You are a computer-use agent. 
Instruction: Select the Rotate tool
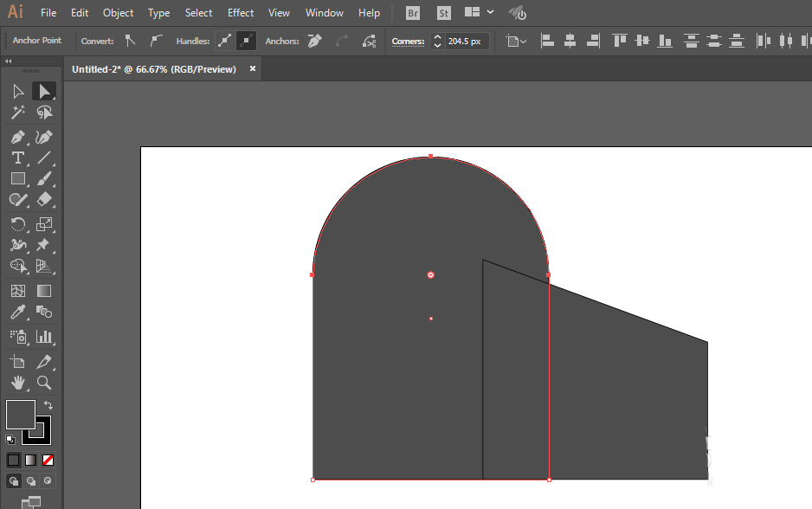click(17, 223)
